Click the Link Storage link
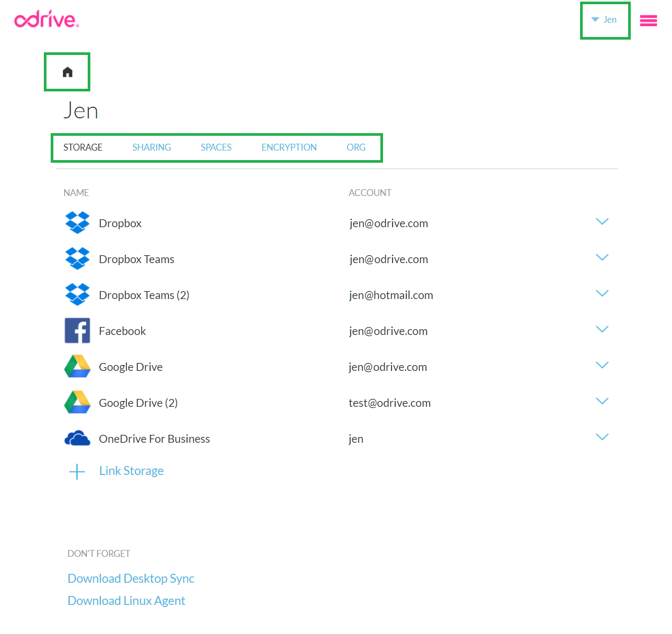Screen dimensions: 672x634 (x=131, y=471)
